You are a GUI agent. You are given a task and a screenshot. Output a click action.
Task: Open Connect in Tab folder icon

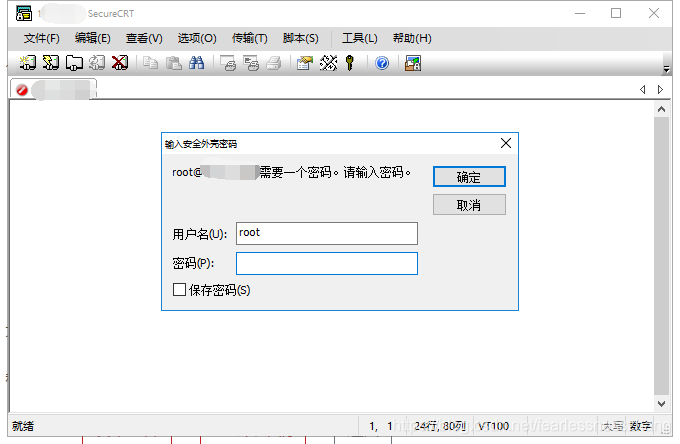(74, 63)
